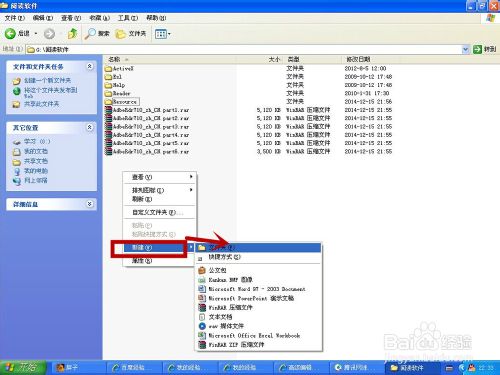Click the Forward arrow toolbar button
The image size is (500, 375).
[49, 33]
